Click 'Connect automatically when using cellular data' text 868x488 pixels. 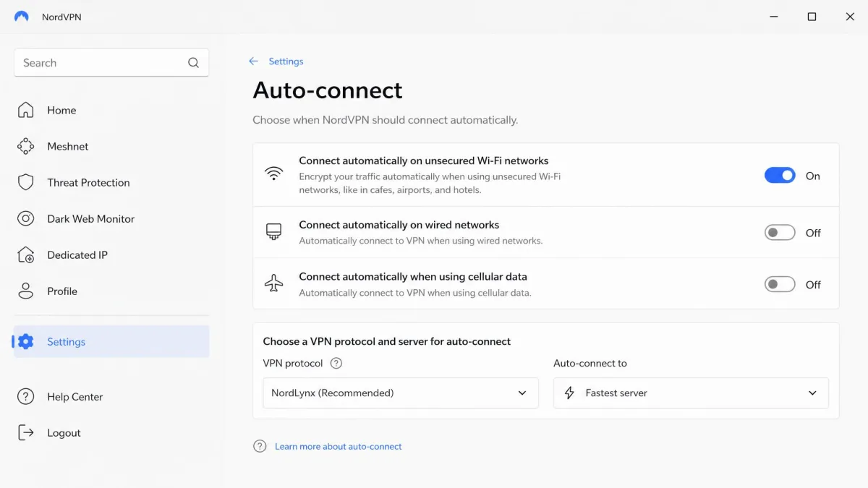click(x=413, y=276)
